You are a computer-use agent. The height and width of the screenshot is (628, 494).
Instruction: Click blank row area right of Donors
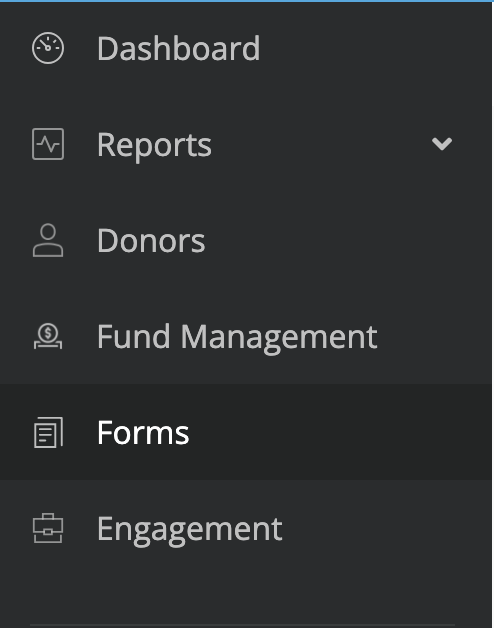coord(349,240)
